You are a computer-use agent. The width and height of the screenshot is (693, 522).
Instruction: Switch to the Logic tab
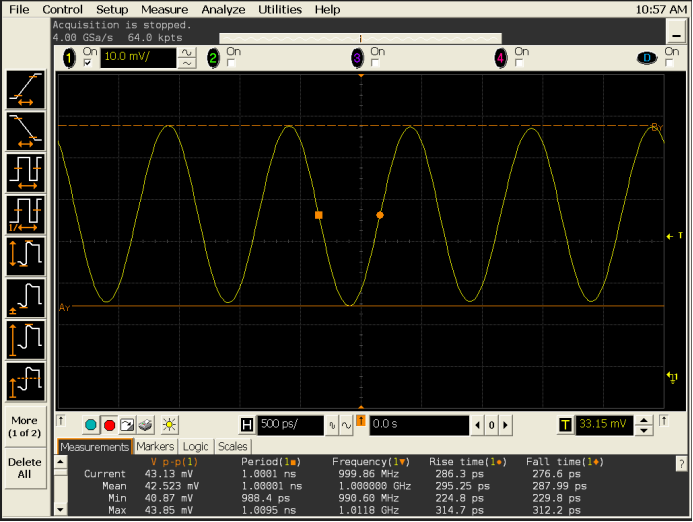click(x=195, y=447)
